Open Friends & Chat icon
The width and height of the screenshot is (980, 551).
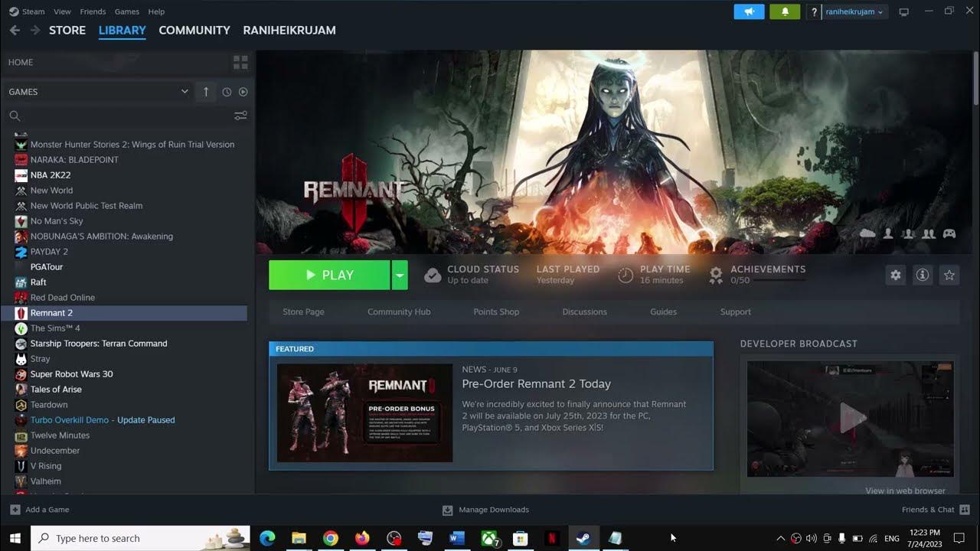[x=965, y=510]
